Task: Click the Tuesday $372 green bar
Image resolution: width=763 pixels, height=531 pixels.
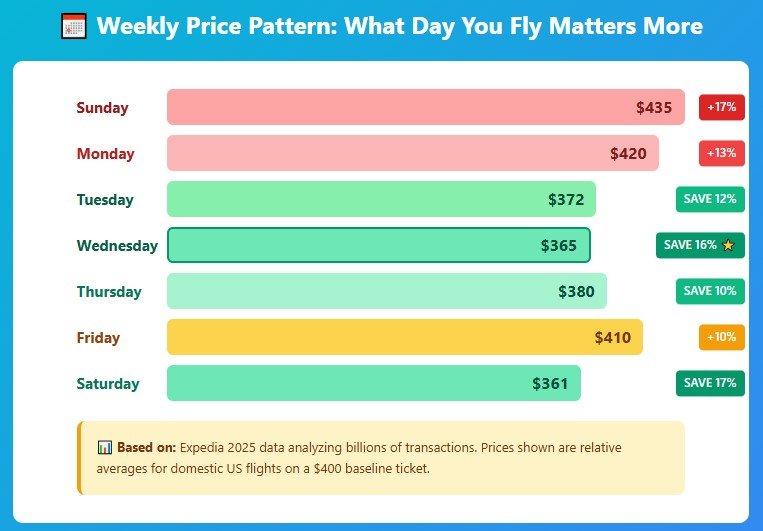Action: pyautogui.click(x=381, y=199)
